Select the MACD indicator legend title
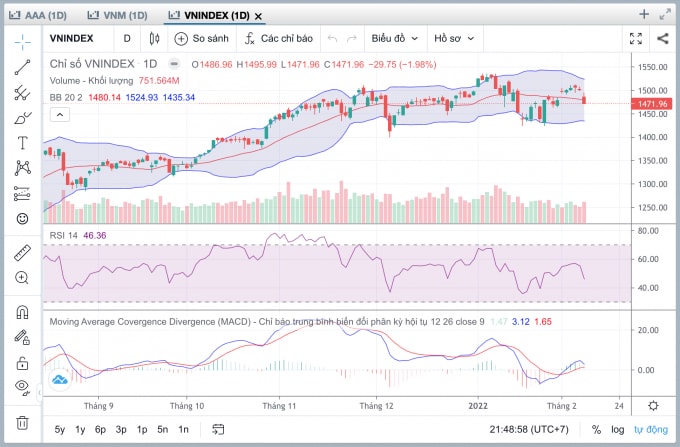 coord(267,322)
